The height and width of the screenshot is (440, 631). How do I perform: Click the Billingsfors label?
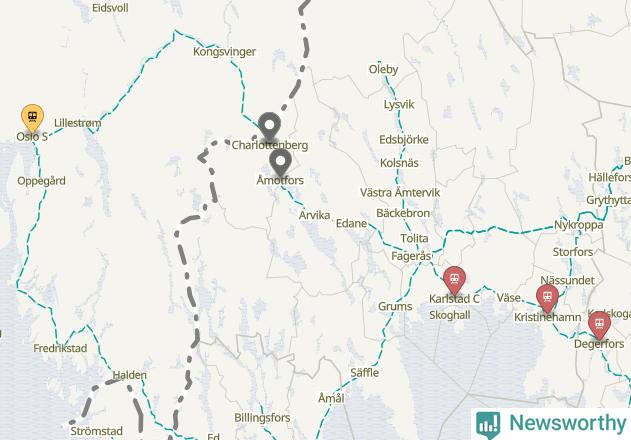point(262,418)
